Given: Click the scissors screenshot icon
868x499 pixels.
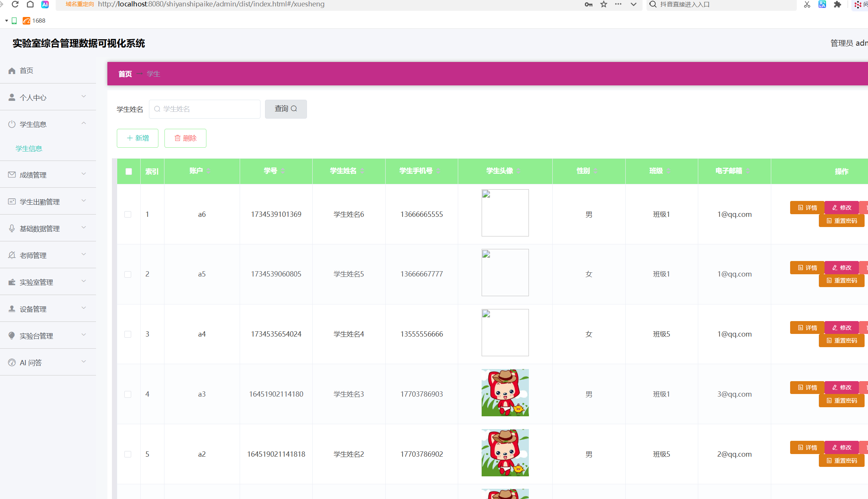Looking at the screenshot, I should pyautogui.click(x=807, y=4).
